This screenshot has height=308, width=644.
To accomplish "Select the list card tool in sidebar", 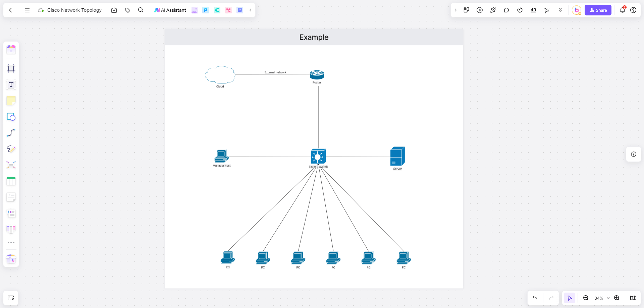I will click(11, 213).
